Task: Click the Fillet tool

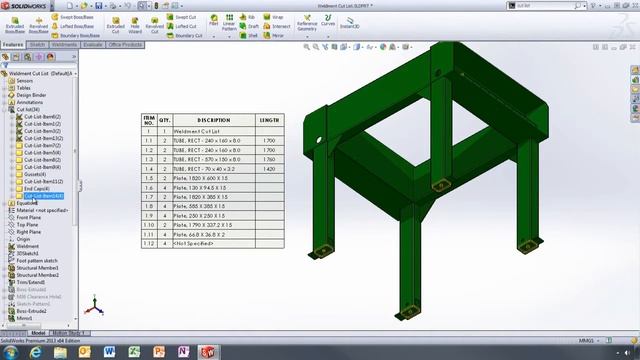Action: pyautogui.click(x=213, y=20)
